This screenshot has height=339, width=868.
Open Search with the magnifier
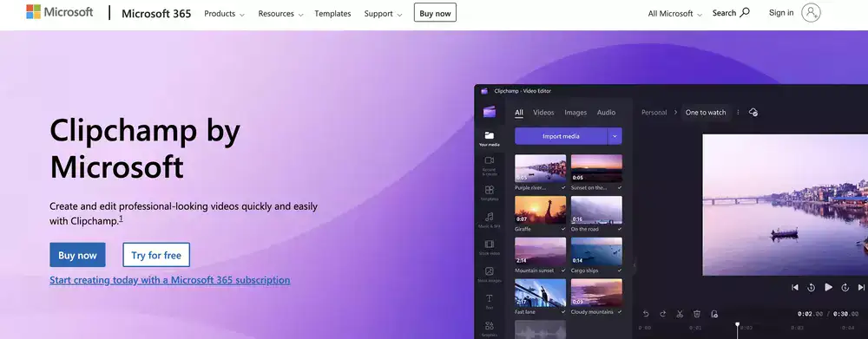(x=731, y=13)
